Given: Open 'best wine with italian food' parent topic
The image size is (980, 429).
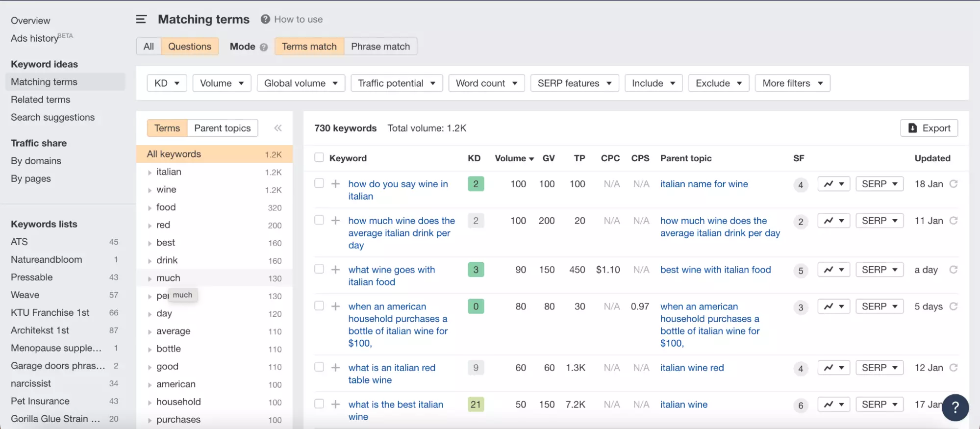Looking at the screenshot, I should coord(716,270).
